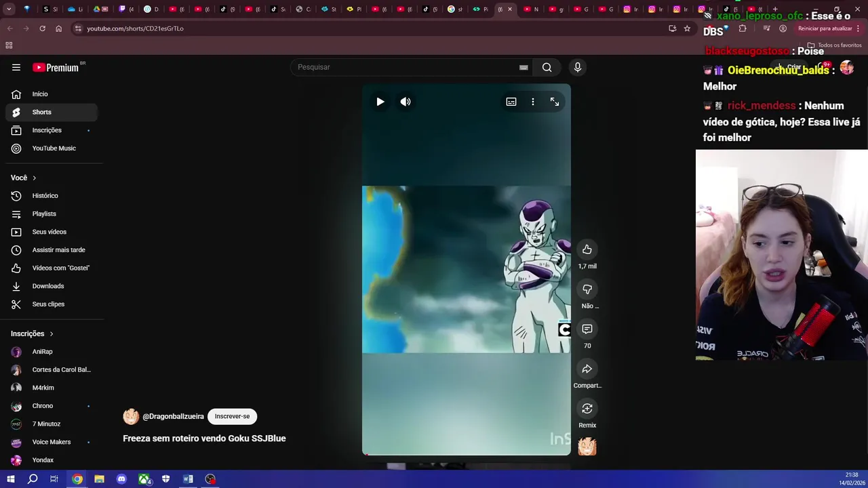Open File Explorer from the taskbar

click(x=99, y=479)
